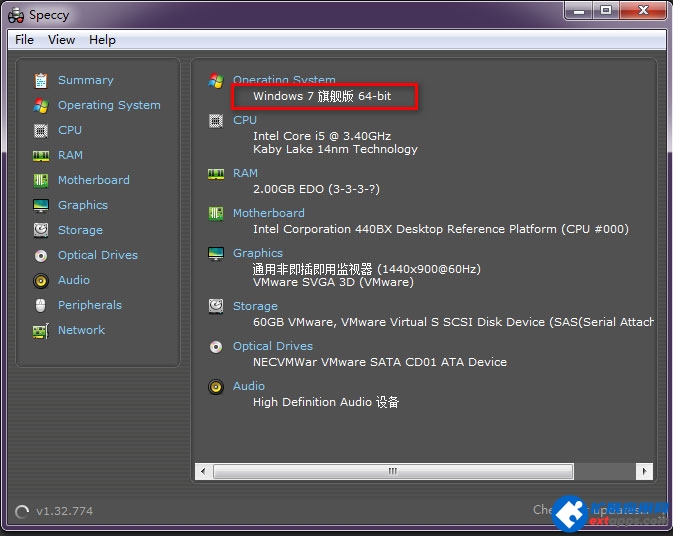Screen dimensions: 673x536
Task: Click the version number v1.32.774
Action: click(64, 511)
